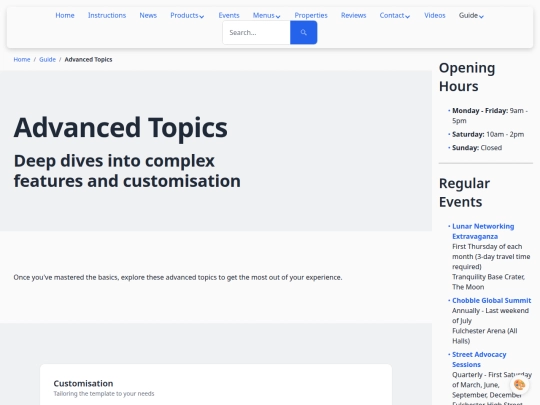Viewport: 540px width, 405px height.
Task: Click the 'Once you've mastered the basics' paragraph
Action: [178, 277]
